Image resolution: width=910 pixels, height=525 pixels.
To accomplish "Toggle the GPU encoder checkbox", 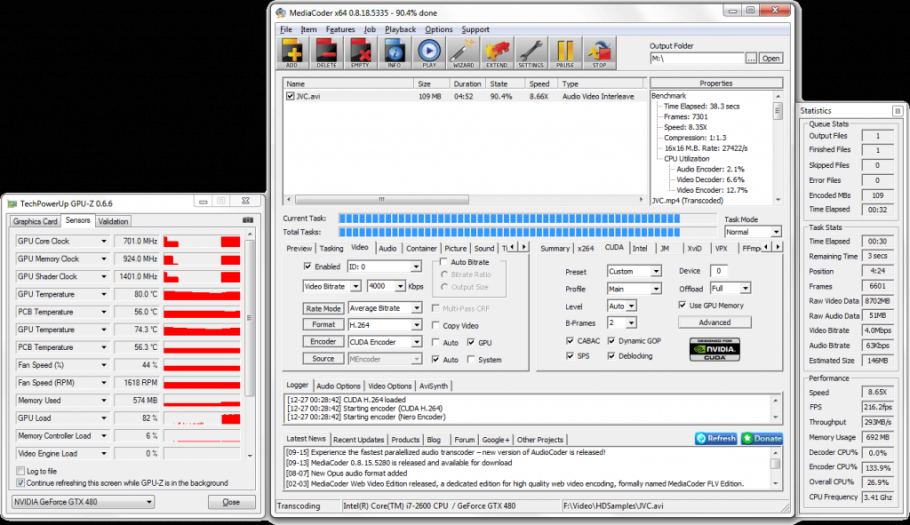I will coord(471,342).
